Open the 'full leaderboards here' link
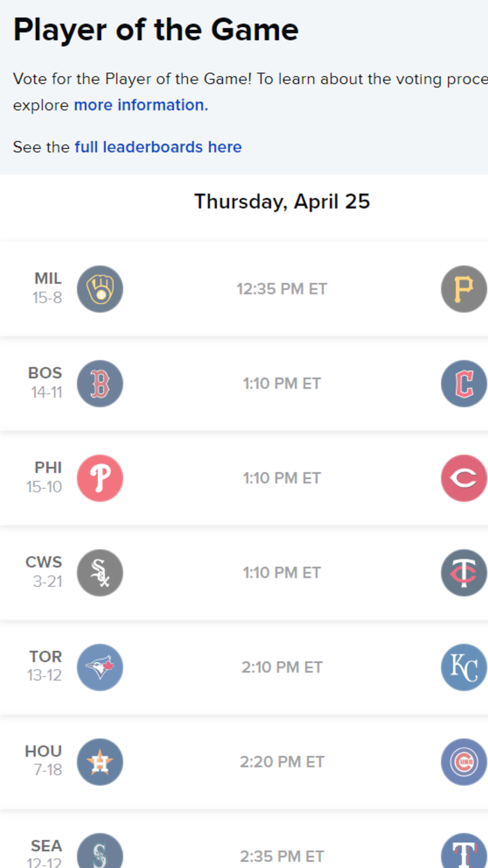Image resolution: width=488 pixels, height=868 pixels. (158, 147)
